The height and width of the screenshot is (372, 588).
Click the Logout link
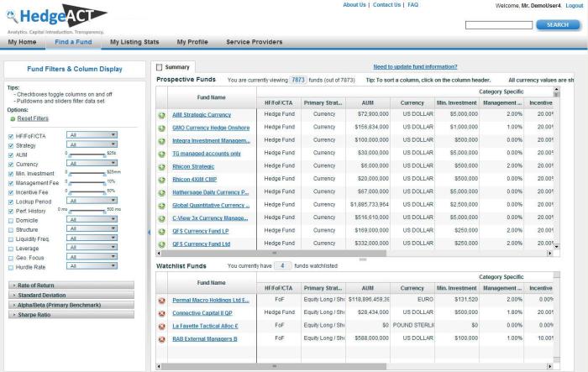[575, 6]
